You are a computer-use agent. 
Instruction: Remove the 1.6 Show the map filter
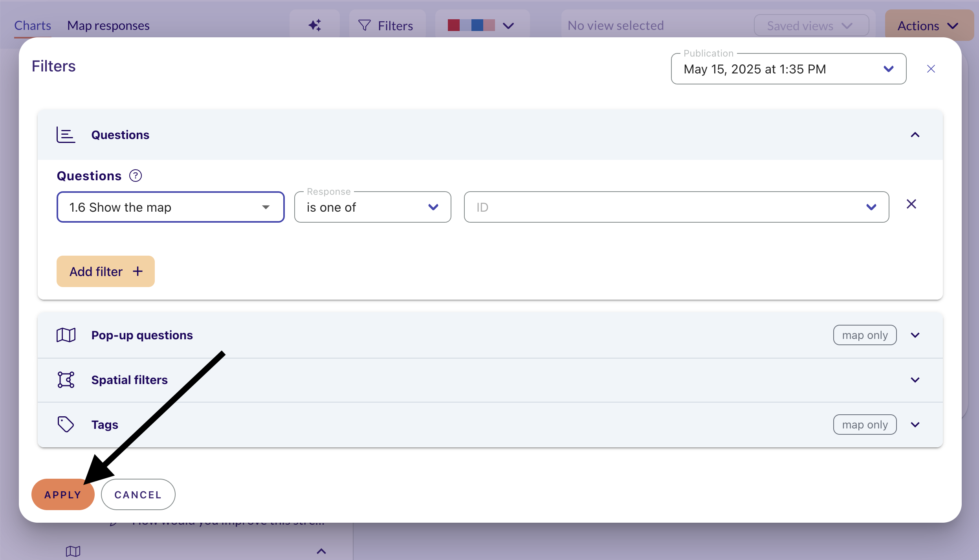click(911, 204)
